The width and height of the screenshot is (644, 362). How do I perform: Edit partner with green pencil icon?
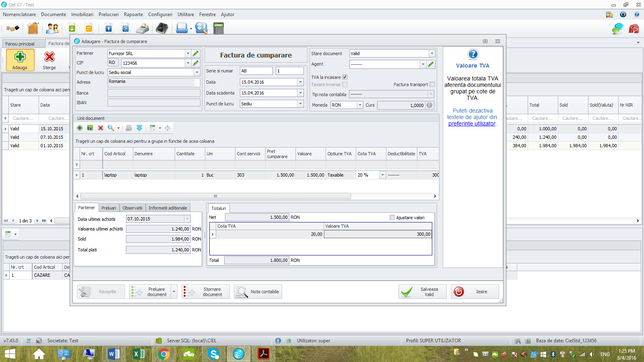pyautogui.click(x=196, y=53)
